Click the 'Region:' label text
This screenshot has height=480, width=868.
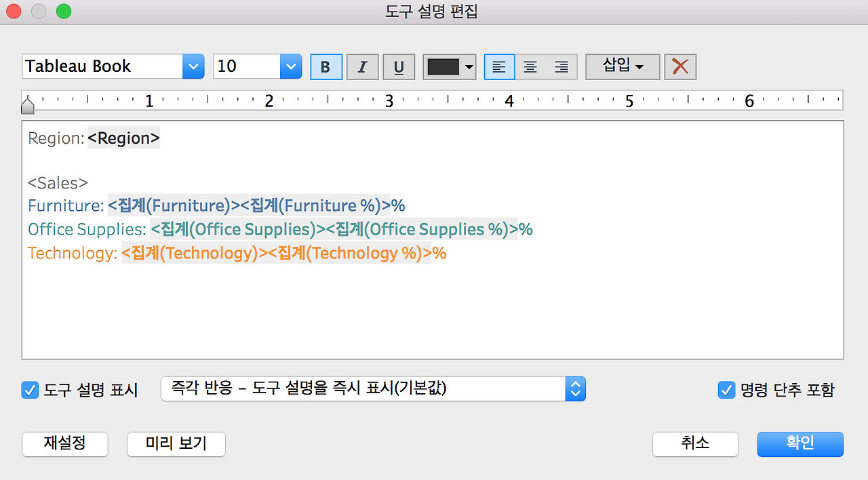(56, 138)
